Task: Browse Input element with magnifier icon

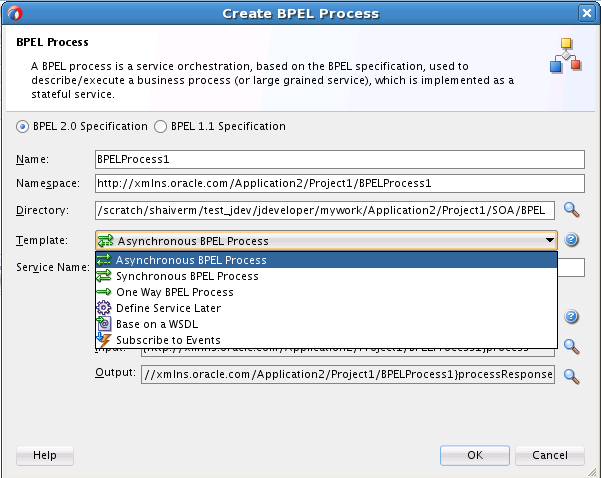Action: click(x=571, y=347)
